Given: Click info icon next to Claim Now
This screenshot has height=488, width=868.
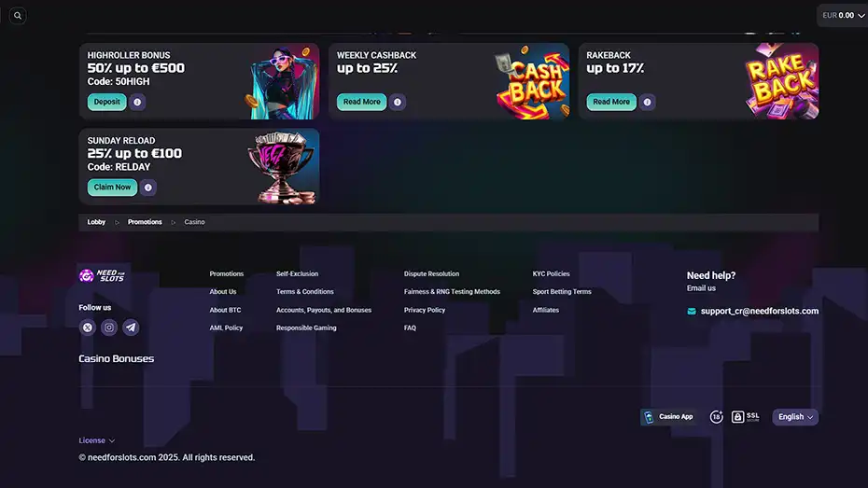Looking at the screenshot, I should coord(148,188).
